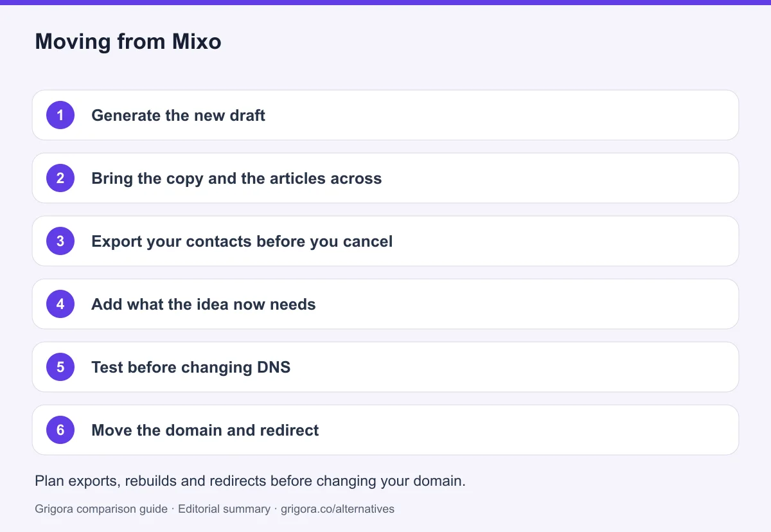This screenshot has width=771, height=532.
Task: Select the number 5 step badge
Action: 60,367
